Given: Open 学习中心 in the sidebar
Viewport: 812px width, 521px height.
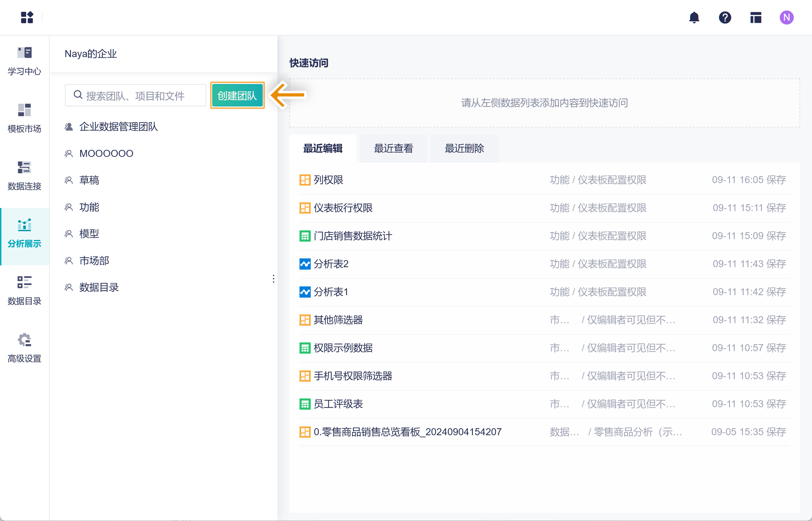Looking at the screenshot, I should click(x=25, y=61).
